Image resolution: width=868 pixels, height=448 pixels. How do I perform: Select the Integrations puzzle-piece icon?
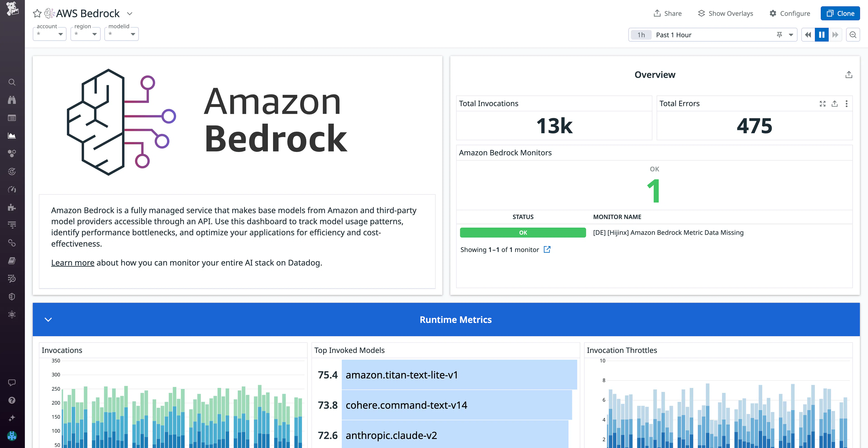12,207
